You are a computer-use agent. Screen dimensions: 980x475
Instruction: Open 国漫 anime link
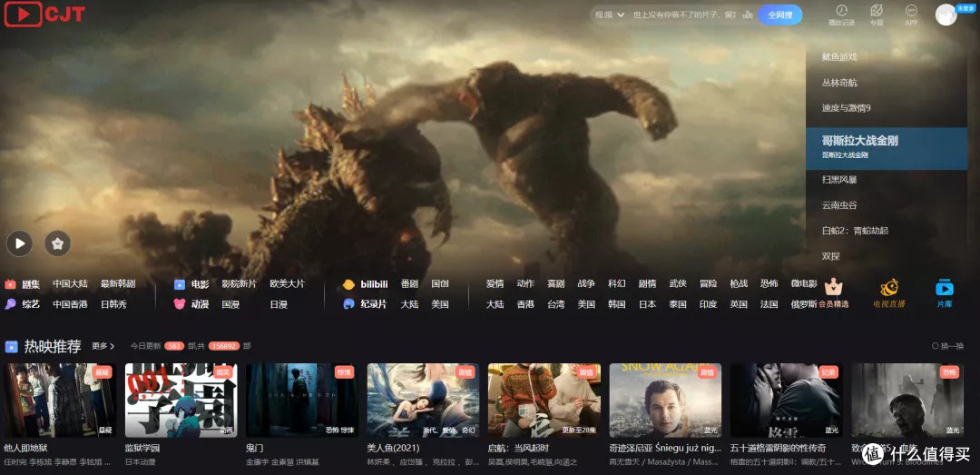pyautogui.click(x=230, y=304)
